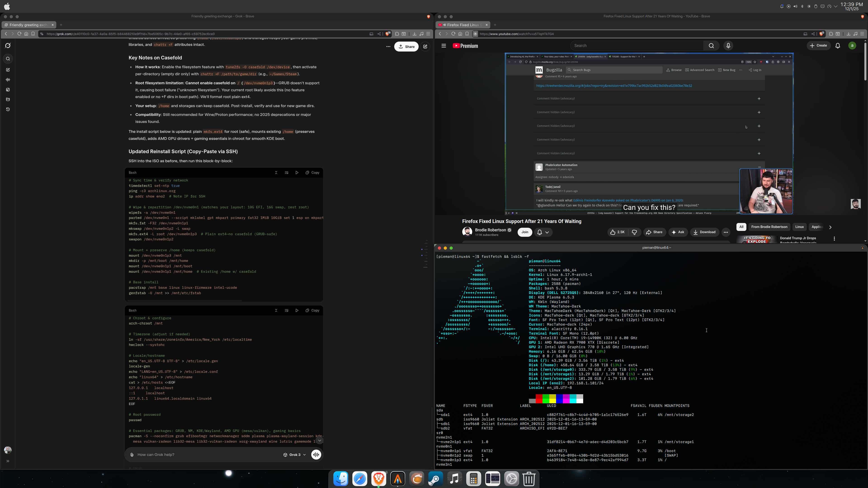Click the attach file paperclip icon

tap(132, 455)
